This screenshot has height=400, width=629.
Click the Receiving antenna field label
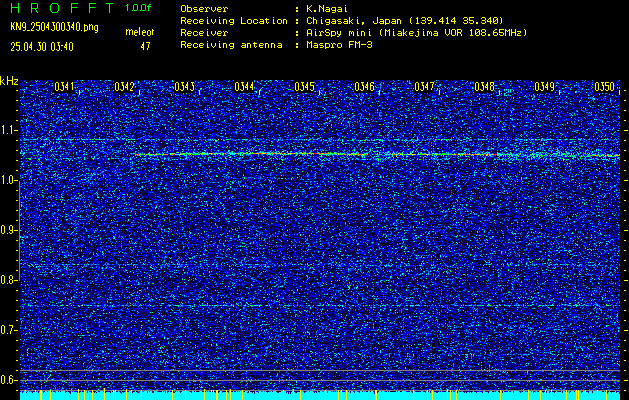pos(231,45)
